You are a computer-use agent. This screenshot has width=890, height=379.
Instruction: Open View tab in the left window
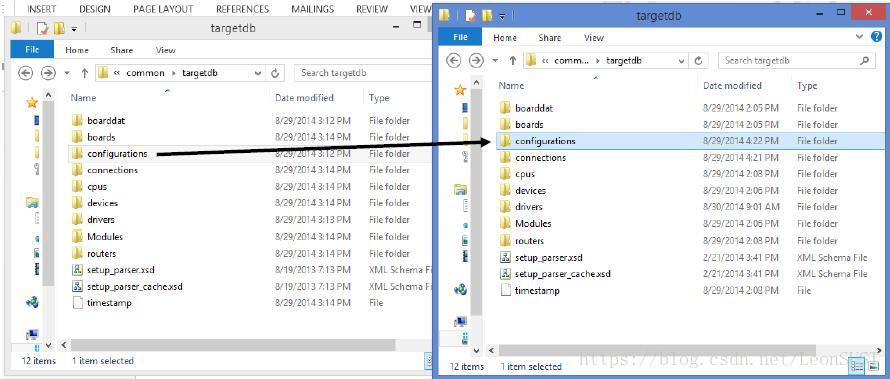[166, 50]
